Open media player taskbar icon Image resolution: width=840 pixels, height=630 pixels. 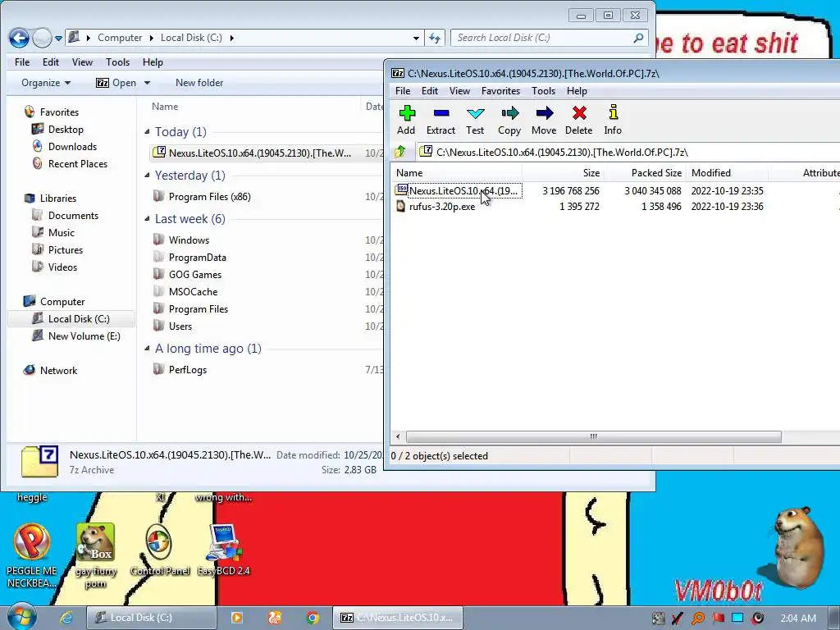(237, 618)
